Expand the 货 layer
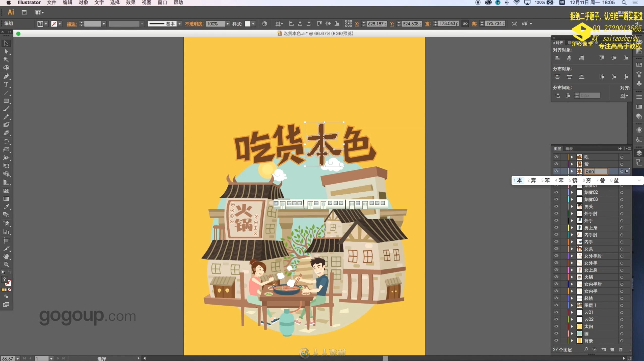Viewport: 644px width, 361px height. click(572, 164)
